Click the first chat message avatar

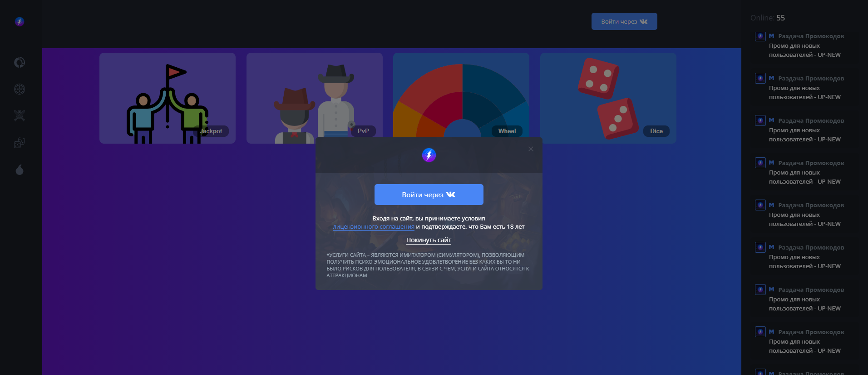(x=760, y=36)
